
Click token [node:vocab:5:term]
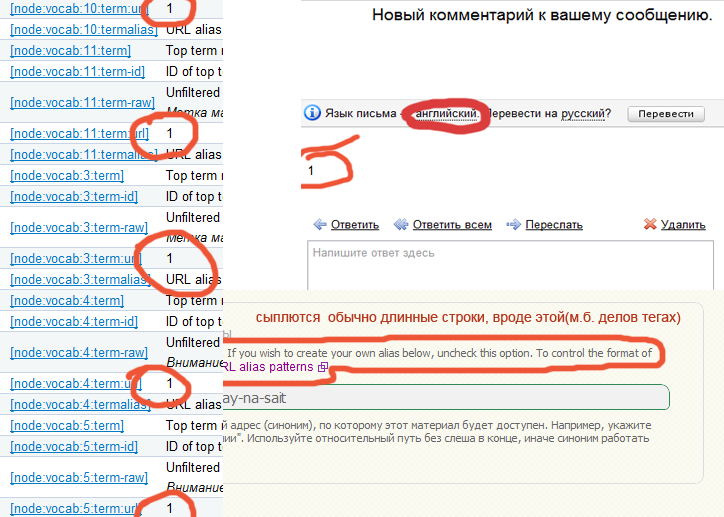[67, 426]
